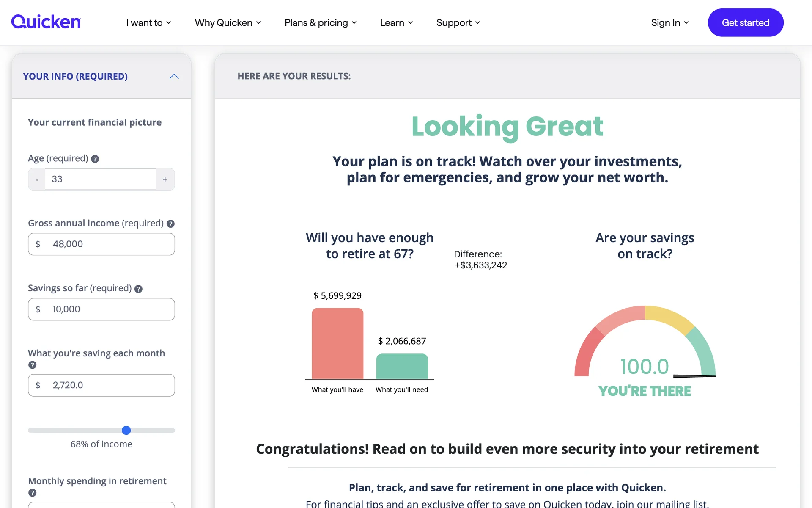Click Gross annual income help icon
812x508 pixels.
(170, 224)
